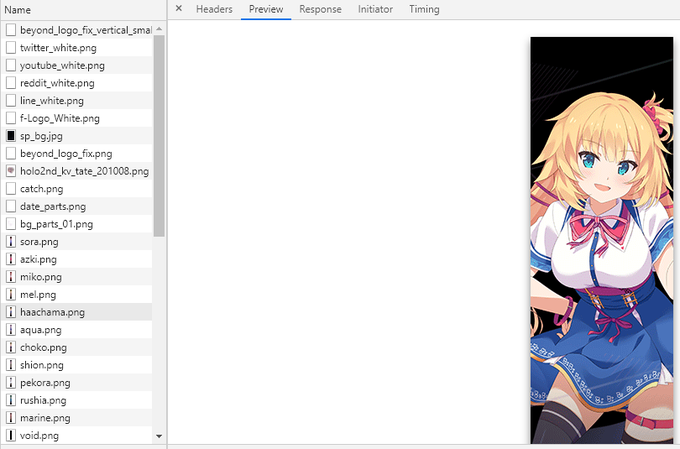Click the holo2nd_kv_tate_201008.png thumbnail icon
This screenshot has width=680, height=449.
(11, 171)
